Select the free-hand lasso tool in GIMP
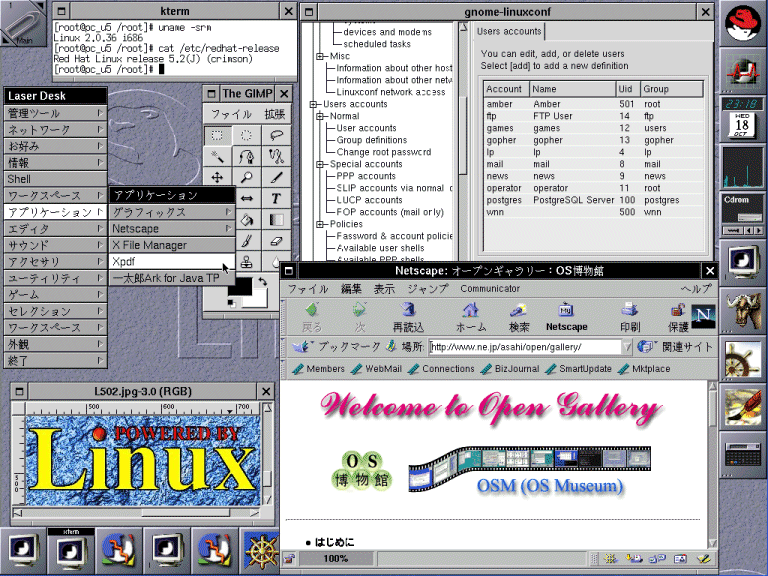This screenshot has height=576, width=768. coord(276,135)
